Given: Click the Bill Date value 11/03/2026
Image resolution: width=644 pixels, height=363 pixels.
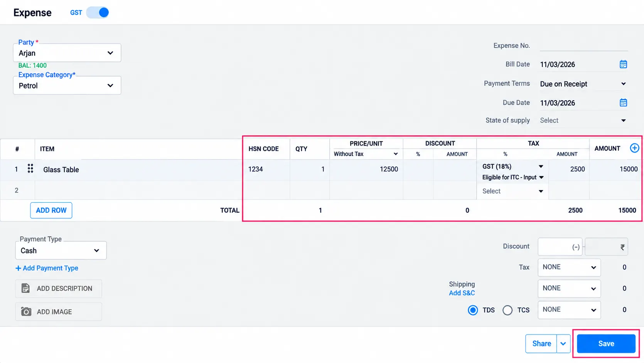Looking at the screenshot, I should click(x=557, y=65).
